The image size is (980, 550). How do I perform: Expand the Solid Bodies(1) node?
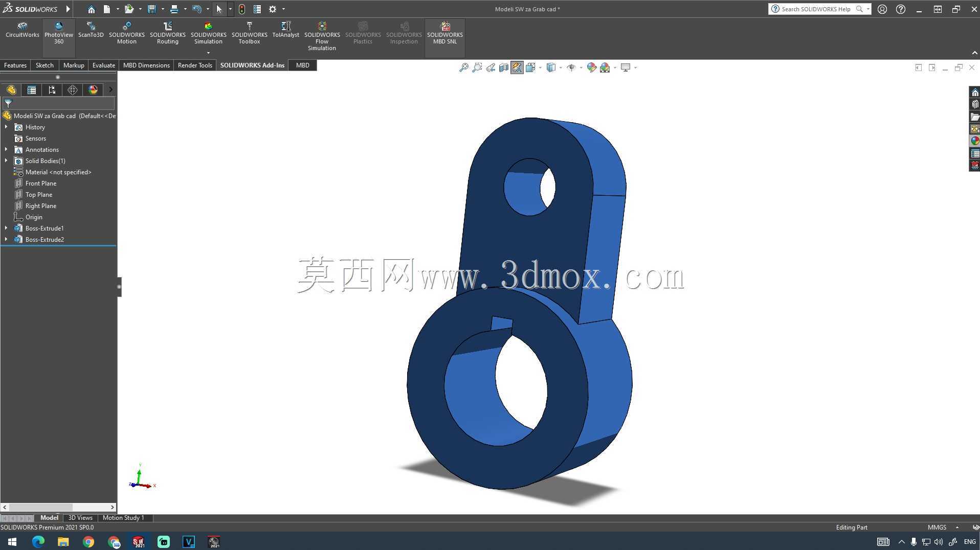coord(6,161)
